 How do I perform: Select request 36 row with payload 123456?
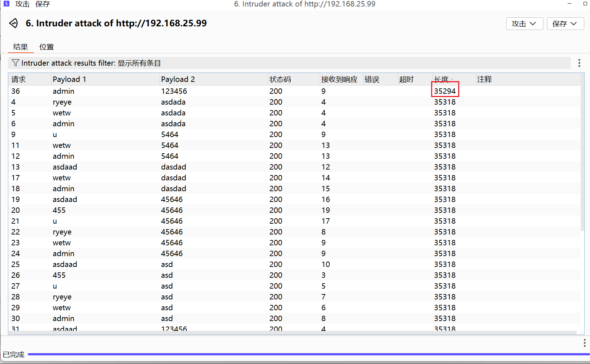[174, 91]
